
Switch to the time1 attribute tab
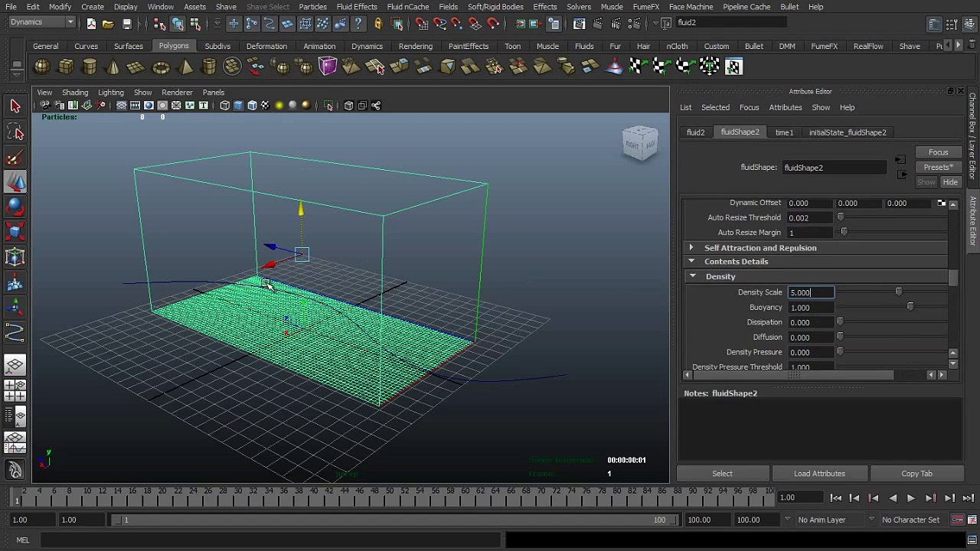click(784, 132)
